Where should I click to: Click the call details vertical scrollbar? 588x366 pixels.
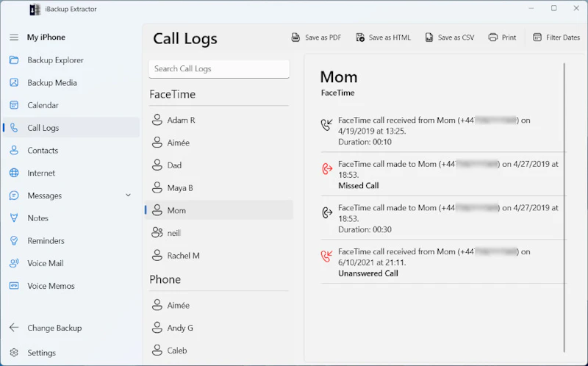coord(564,207)
